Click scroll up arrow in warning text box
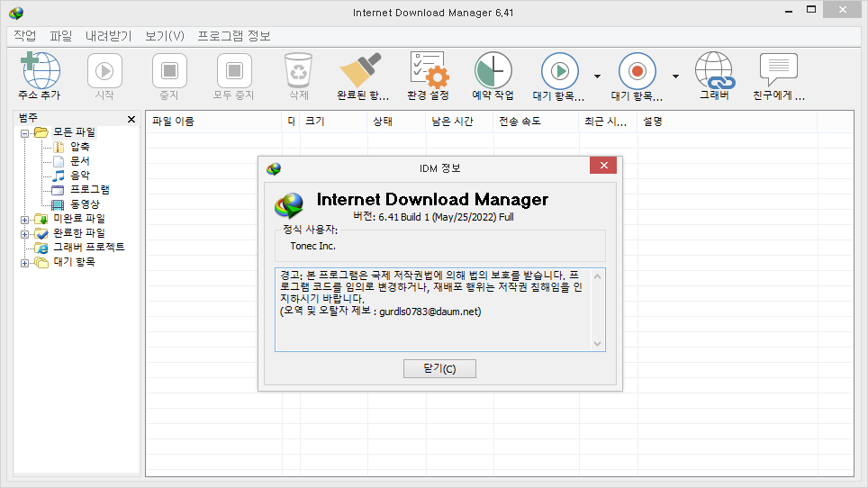This screenshot has height=488, width=868. pos(597,276)
